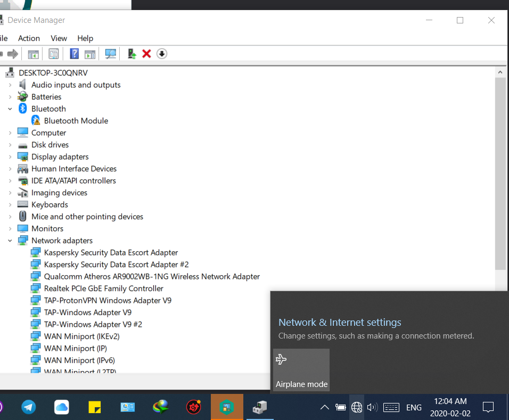Viewport: 509px width, 420px height.
Task: Expand the Monitors category
Action: pos(10,229)
